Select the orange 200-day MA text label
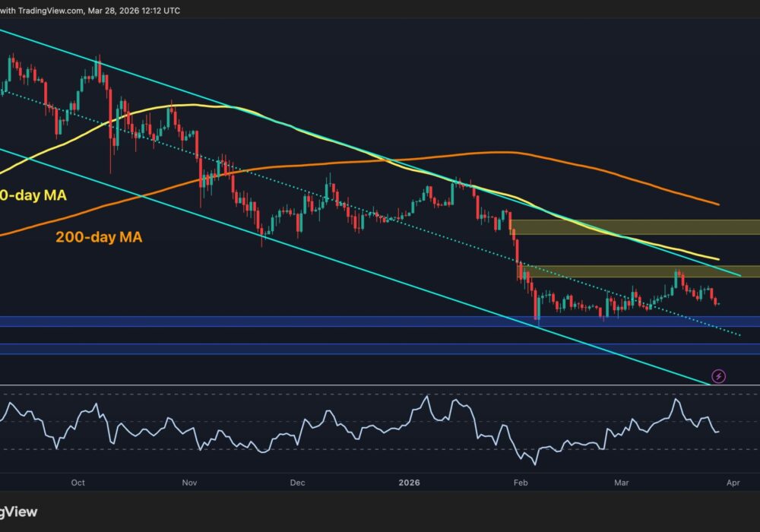The width and height of the screenshot is (760, 532). [x=99, y=237]
